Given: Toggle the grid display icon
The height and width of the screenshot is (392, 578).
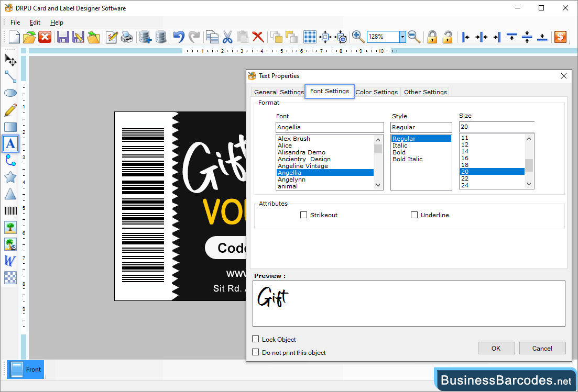Looking at the screenshot, I should coord(310,37).
